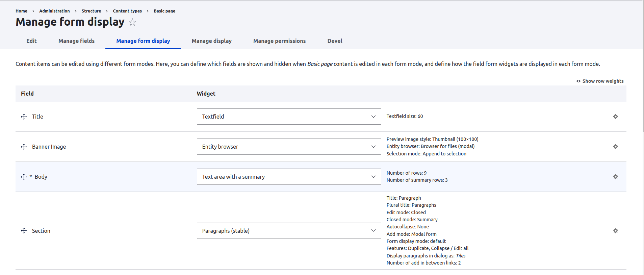Go to Content types breadcrumb link
Screen dimensions: 644x275
[x=127, y=11]
